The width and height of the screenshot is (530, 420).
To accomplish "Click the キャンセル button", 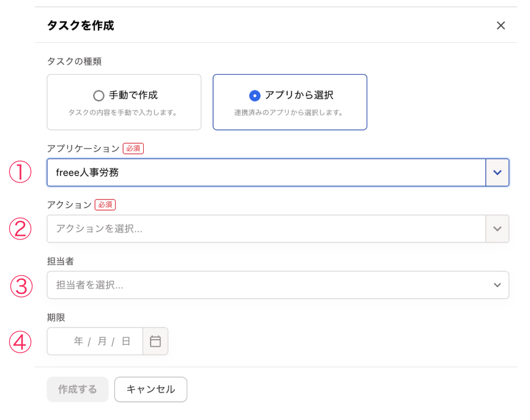I will [151, 389].
